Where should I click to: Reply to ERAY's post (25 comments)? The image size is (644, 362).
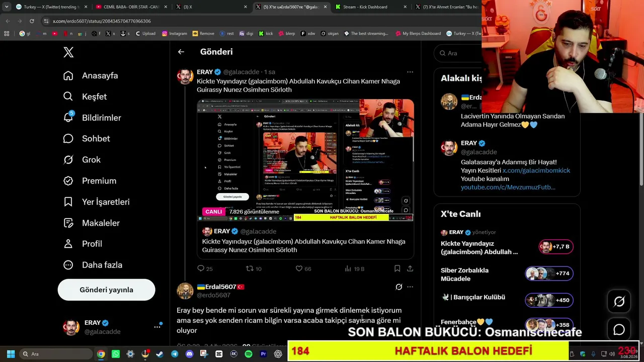(205, 268)
